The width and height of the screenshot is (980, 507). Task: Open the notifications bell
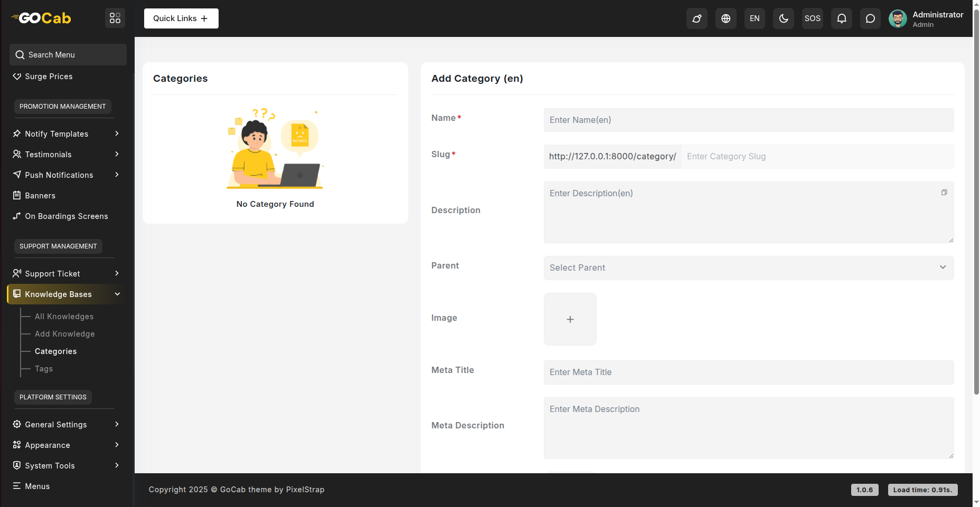pos(842,18)
